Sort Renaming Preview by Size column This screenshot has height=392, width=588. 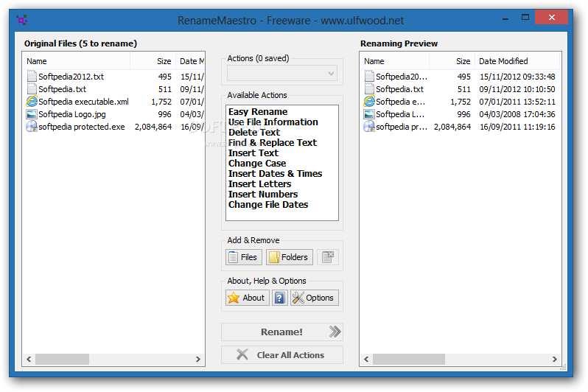coord(452,61)
